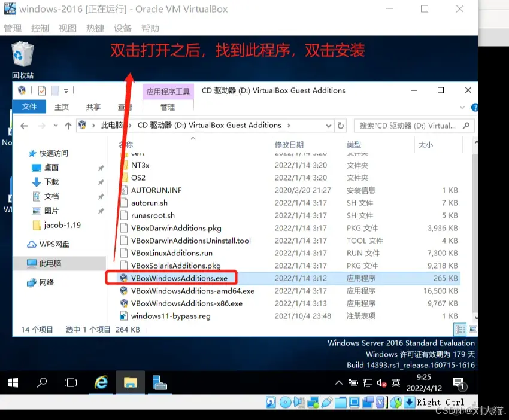Click the Explorer help question mark icon
509x420 pixels.
pos(474,107)
